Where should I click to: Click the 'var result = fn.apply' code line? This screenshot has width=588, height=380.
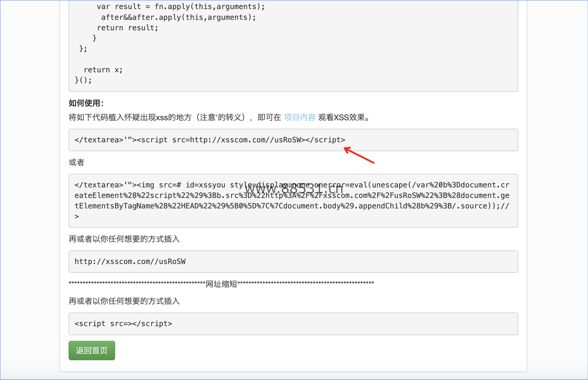pyautogui.click(x=181, y=7)
